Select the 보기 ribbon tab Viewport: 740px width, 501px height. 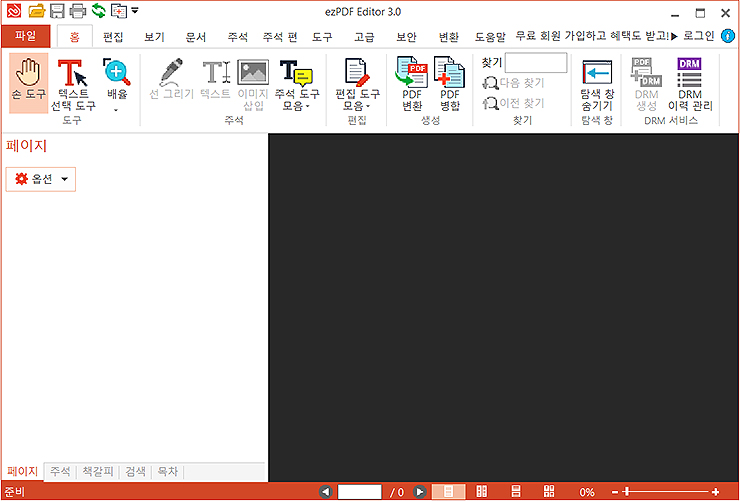(154, 37)
